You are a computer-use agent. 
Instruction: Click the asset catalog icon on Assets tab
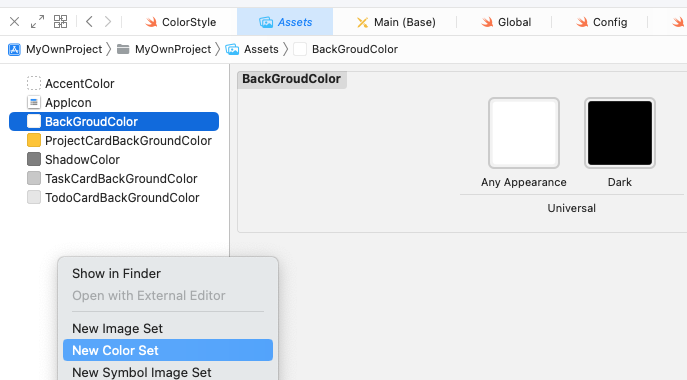click(266, 22)
